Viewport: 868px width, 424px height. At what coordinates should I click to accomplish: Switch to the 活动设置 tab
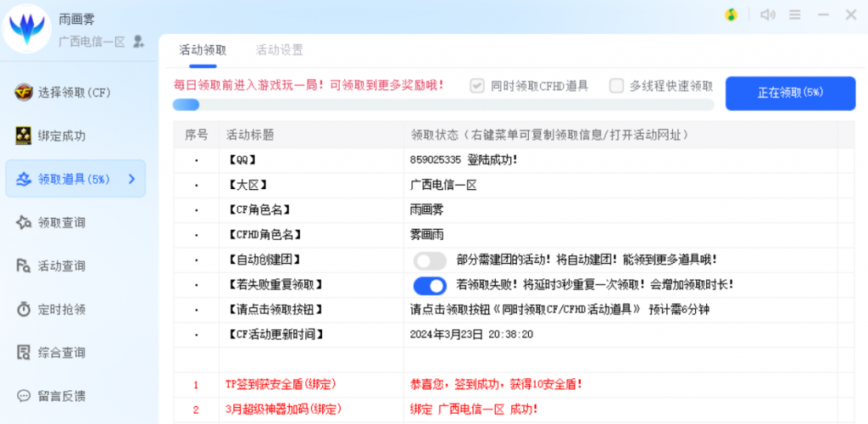tap(280, 50)
